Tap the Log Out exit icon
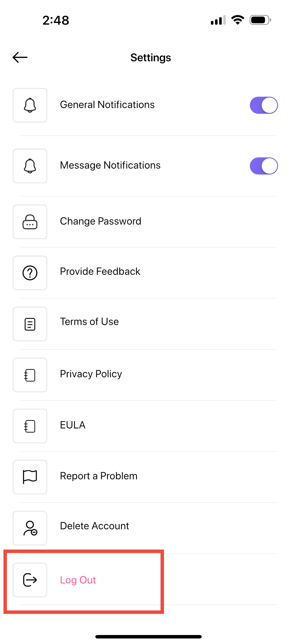Screen dimensions: 297x644 click(x=30, y=580)
